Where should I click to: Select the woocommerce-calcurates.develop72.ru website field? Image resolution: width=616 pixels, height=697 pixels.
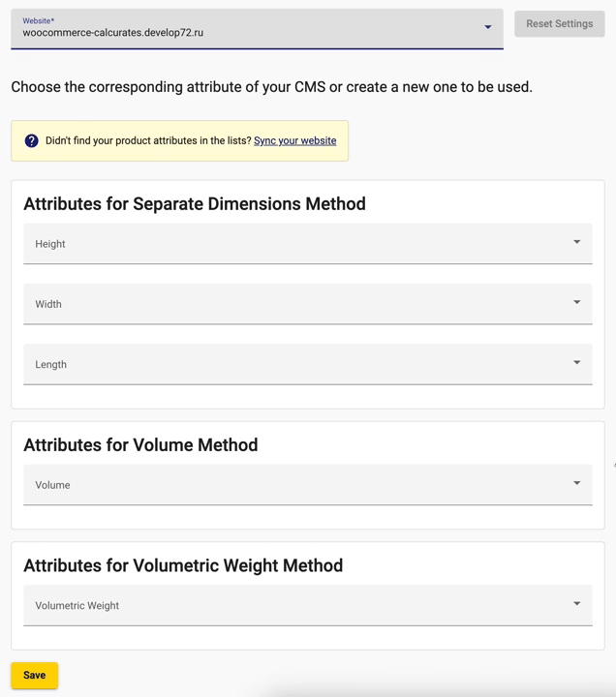tap(257, 29)
